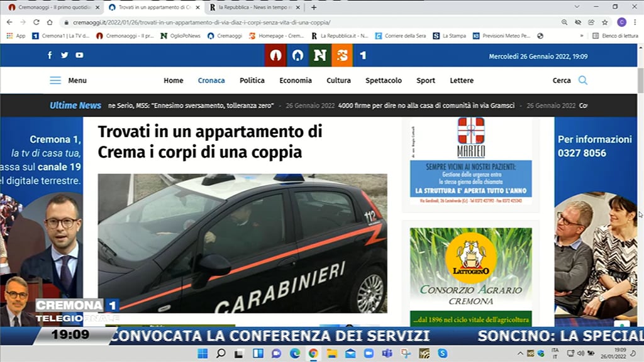Click the magnifier search icon beside Cerca
This screenshot has width=644, height=362.
pos(582,80)
